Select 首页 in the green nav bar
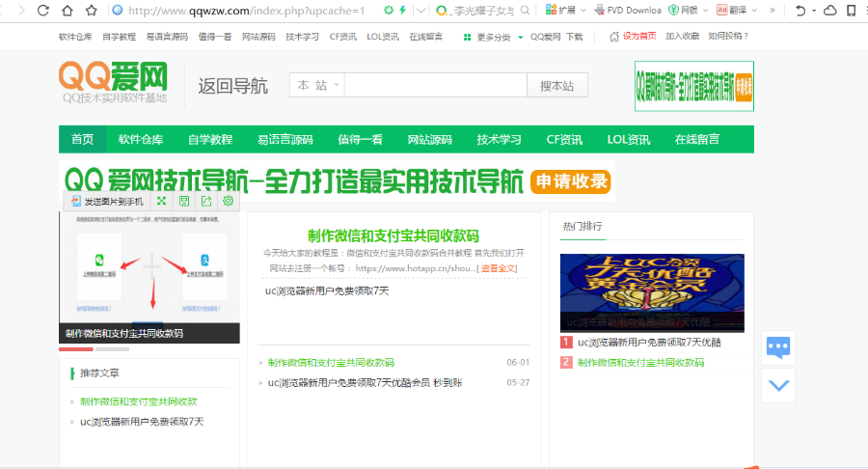868x469 pixels. [83, 139]
